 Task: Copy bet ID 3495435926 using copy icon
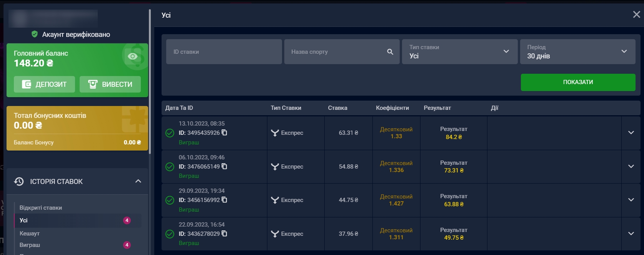224,132
